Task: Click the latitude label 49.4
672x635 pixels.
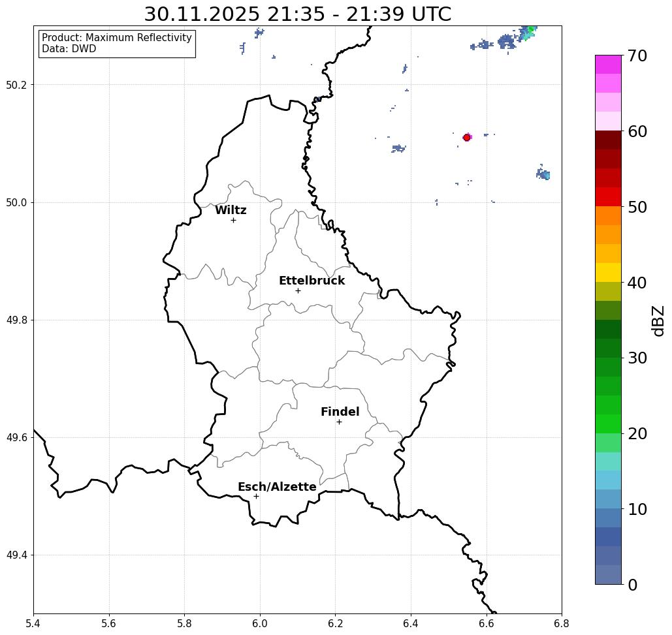Action: click(16, 555)
